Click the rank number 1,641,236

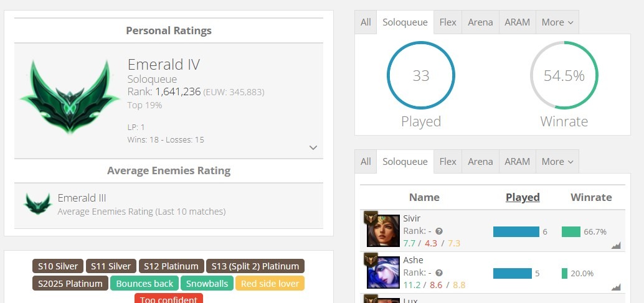pos(178,92)
